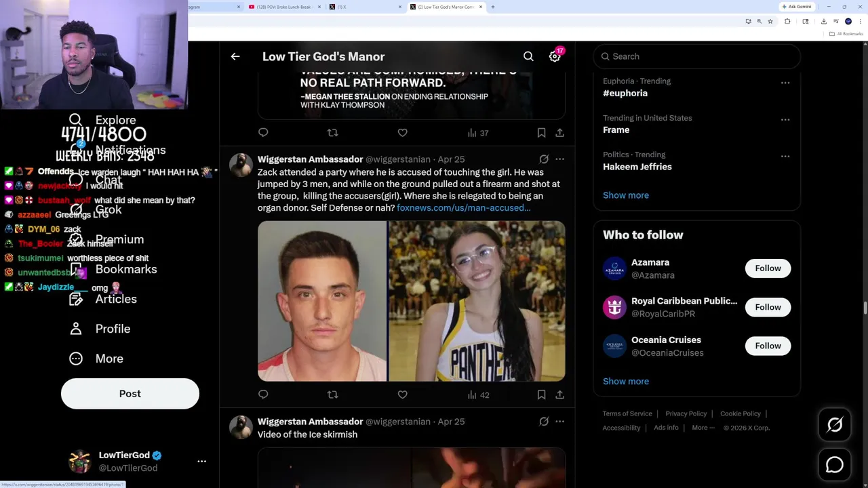Follow the Azamara account

pyautogui.click(x=768, y=268)
